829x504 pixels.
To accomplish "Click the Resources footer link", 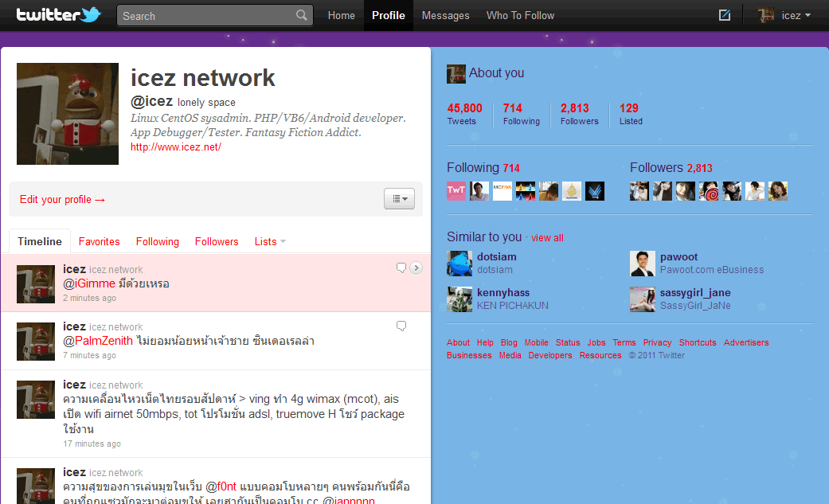I will tap(600, 355).
